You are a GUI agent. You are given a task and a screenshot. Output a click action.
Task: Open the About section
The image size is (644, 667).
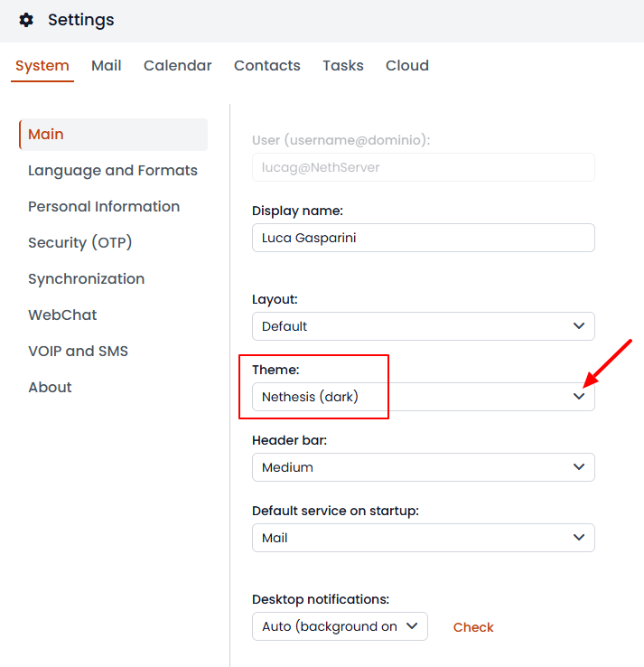pyautogui.click(x=50, y=388)
